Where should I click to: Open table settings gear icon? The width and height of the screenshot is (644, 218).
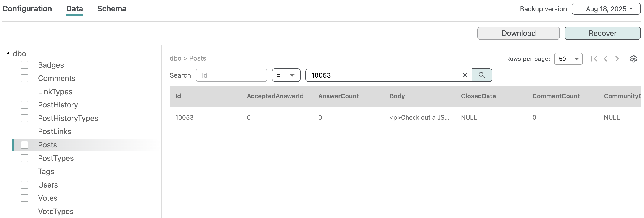(x=633, y=59)
